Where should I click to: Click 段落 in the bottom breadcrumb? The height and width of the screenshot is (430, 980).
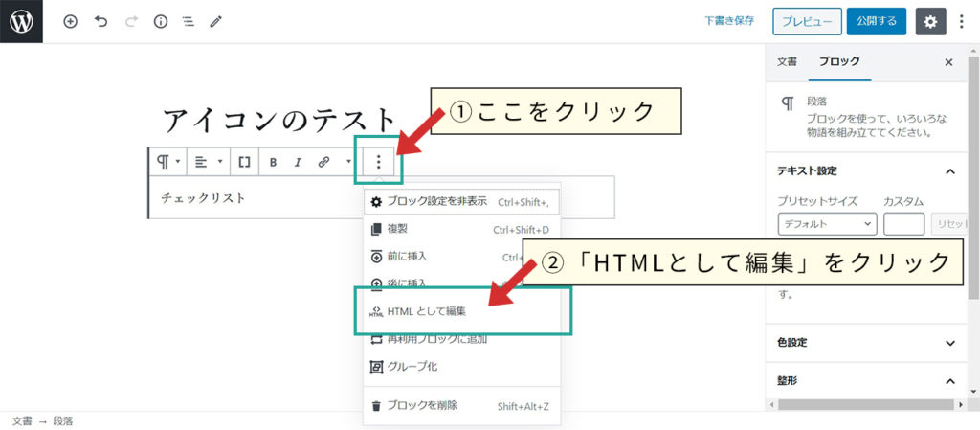63,421
